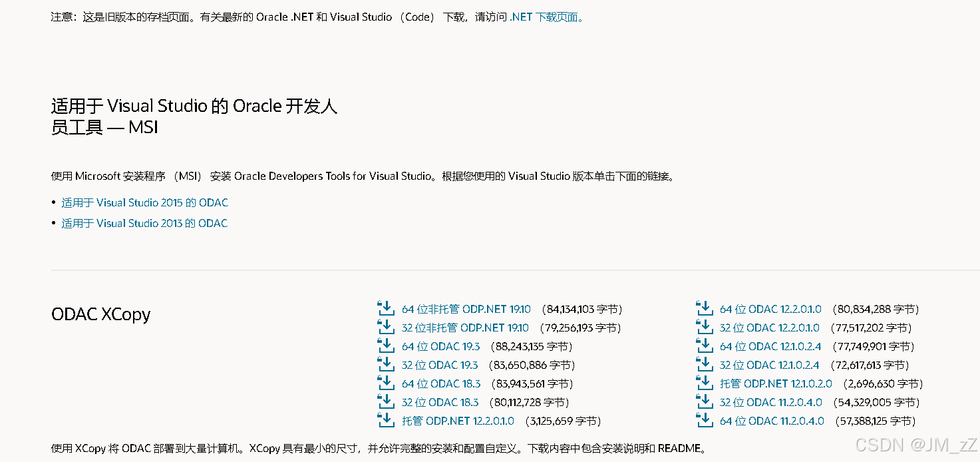Click the ODAC XCopy section heading
Screen dimensions: 980x462
[101, 314]
